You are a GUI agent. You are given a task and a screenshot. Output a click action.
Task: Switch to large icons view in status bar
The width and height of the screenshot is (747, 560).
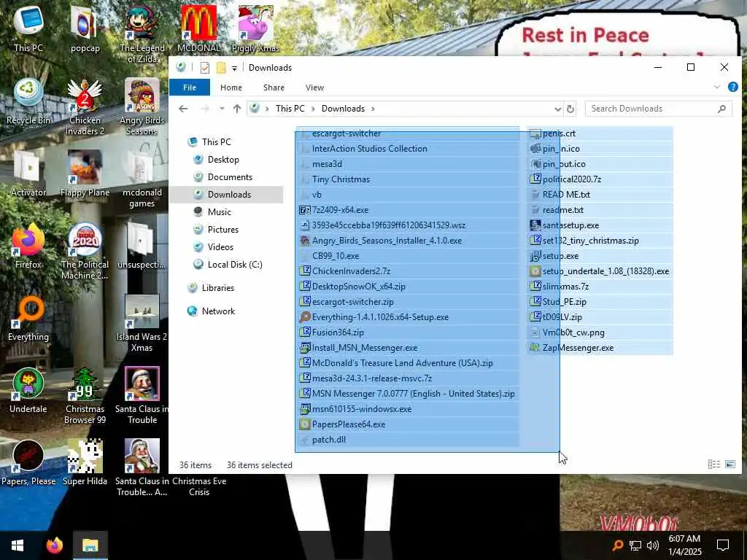[x=729, y=464]
